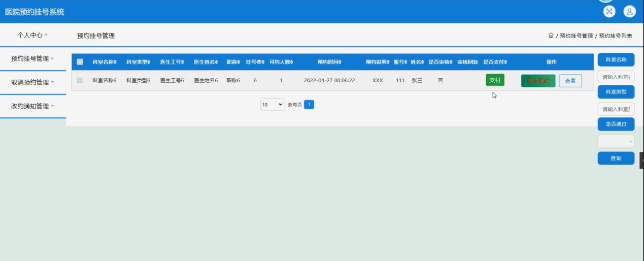644x261 pixels.
Task: Click the 查看 button in the row
Action: point(570,81)
